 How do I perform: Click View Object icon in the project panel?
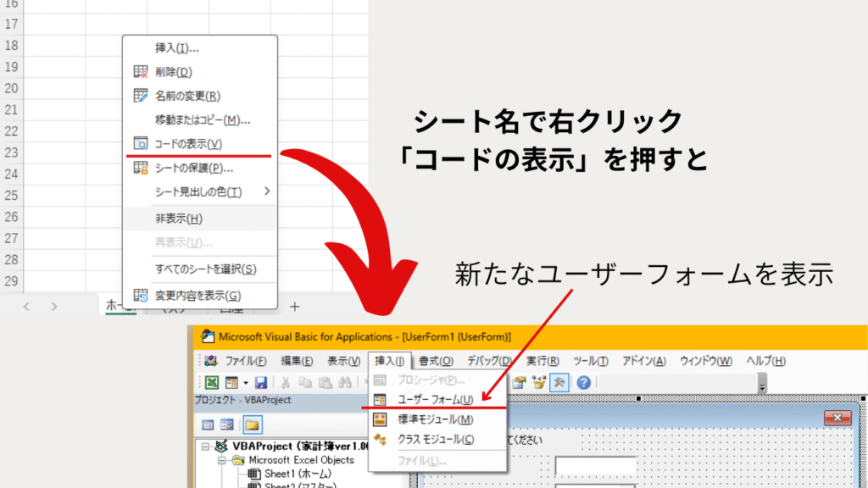[227, 425]
